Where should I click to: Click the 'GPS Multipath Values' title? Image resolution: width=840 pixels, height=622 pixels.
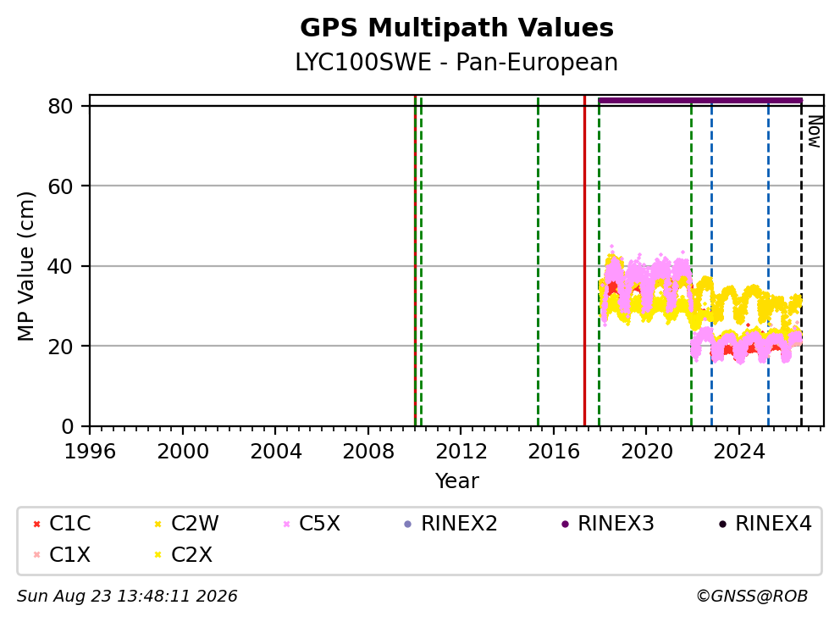click(x=456, y=28)
